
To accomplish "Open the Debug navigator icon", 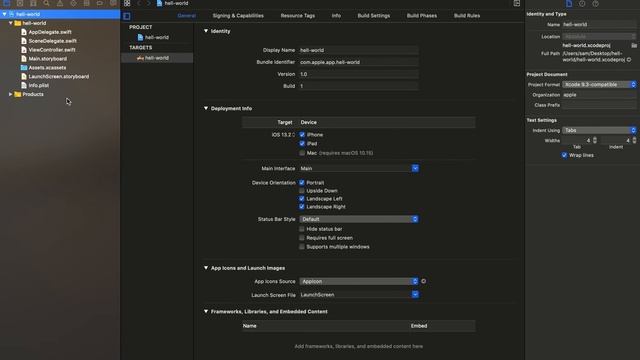I will tap(87, 3).
